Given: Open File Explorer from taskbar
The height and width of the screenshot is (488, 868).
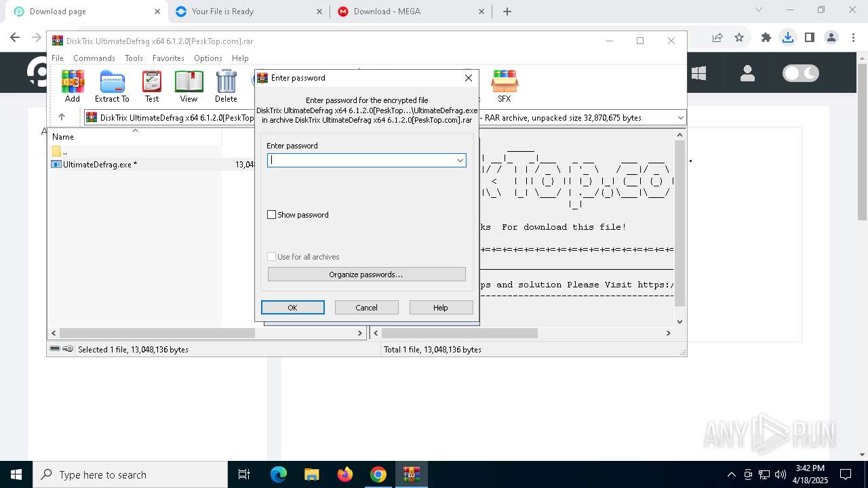Looking at the screenshot, I should coord(311,474).
